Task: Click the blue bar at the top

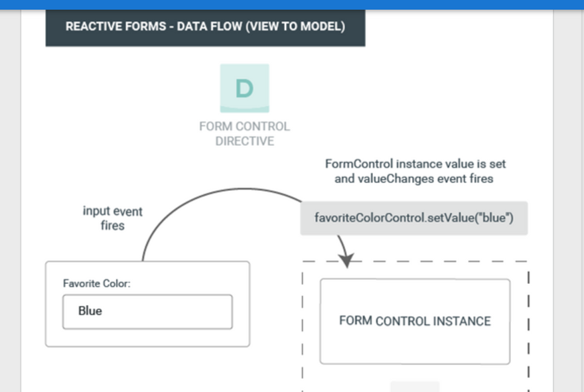Action: click(x=292, y=4)
